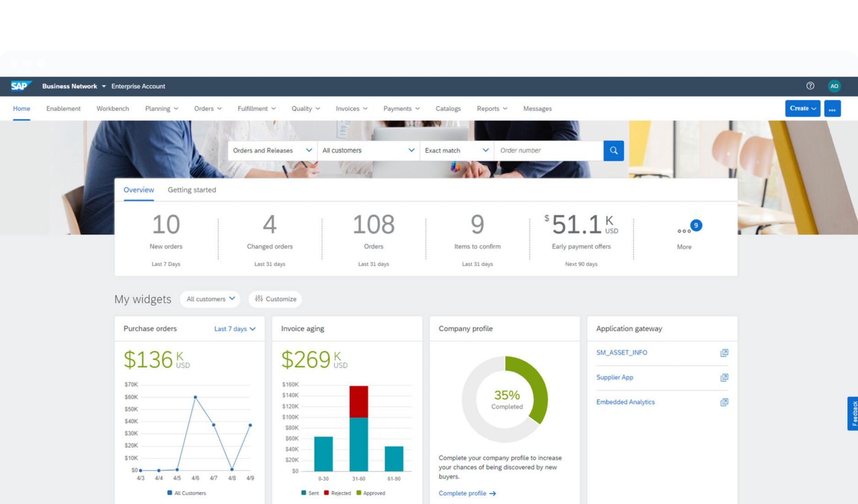Open Supplier App in new window icon
This screenshot has height=504, width=858.
coord(725,378)
